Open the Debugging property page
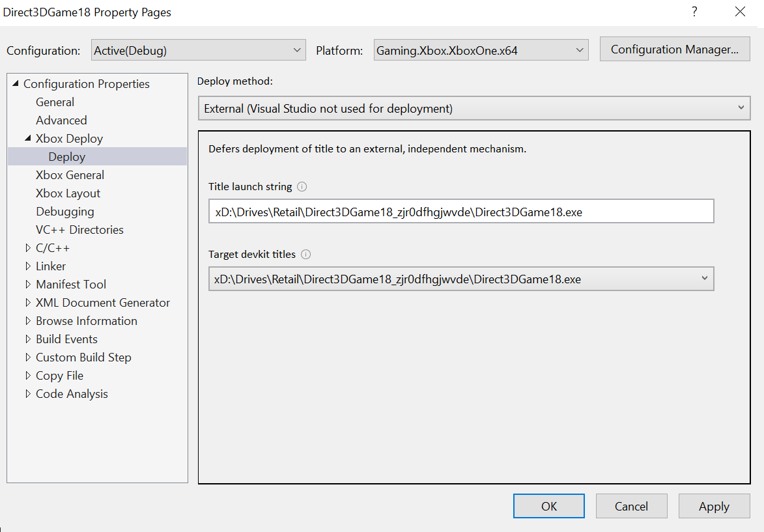764x532 pixels. click(64, 212)
